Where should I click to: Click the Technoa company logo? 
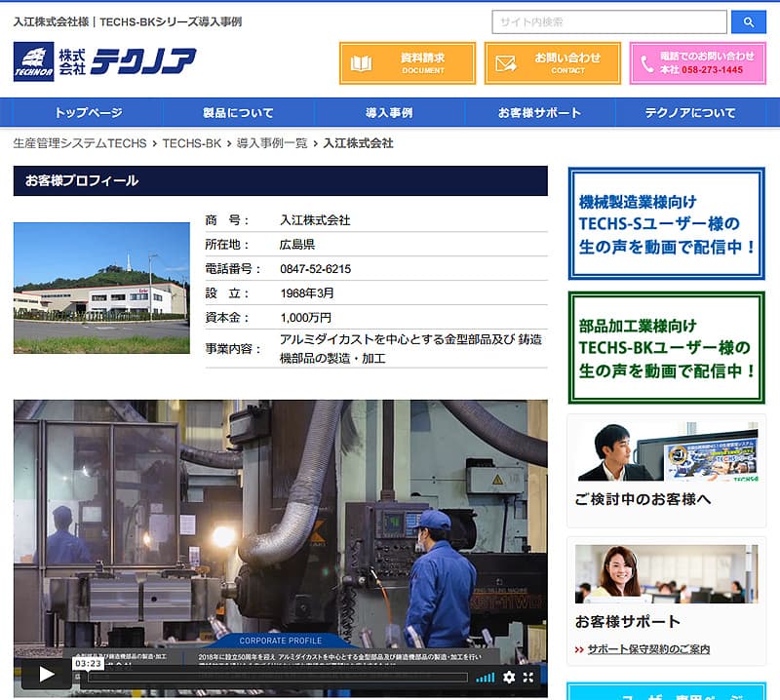coord(105,61)
